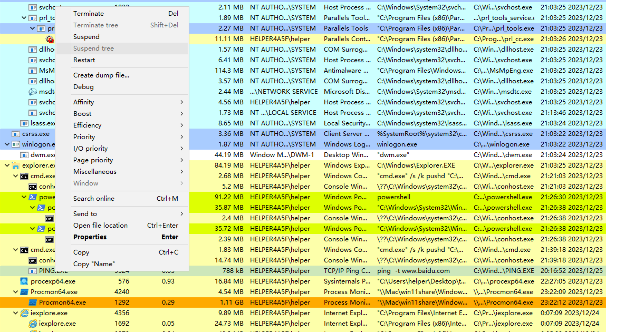Click the winlogon.exe process icon

pos(16,144)
